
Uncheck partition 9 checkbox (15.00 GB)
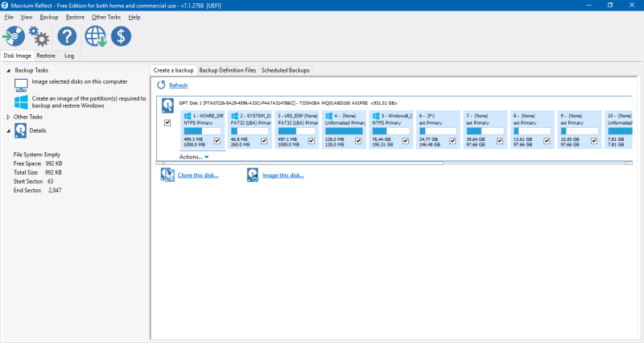(594, 141)
